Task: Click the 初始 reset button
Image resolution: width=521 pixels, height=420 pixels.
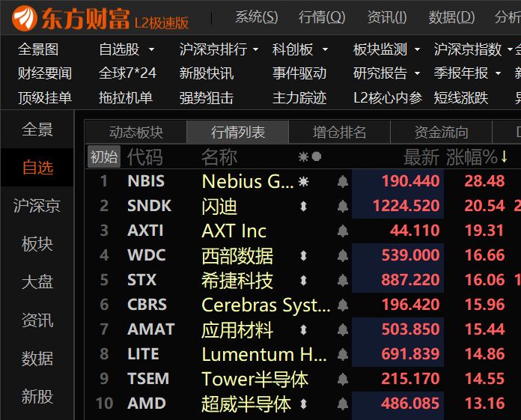Action: 104,156
